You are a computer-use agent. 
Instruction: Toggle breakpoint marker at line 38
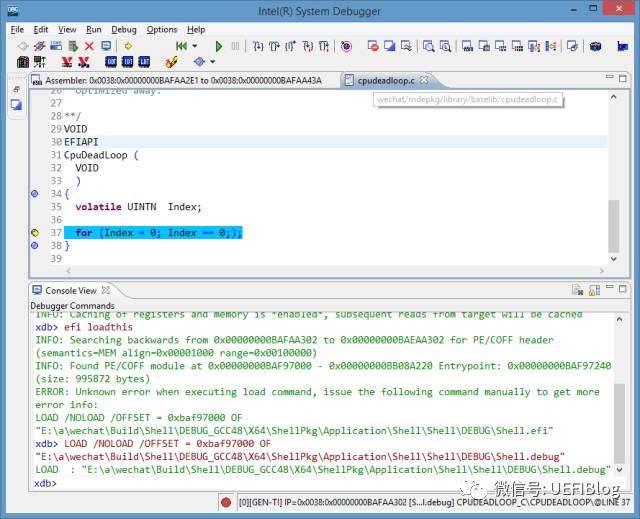coord(35,246)
